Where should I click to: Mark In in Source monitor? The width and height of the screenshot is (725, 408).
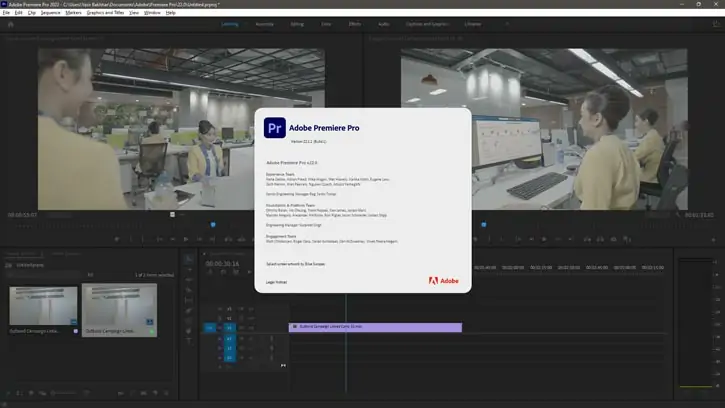pos(131,239)
